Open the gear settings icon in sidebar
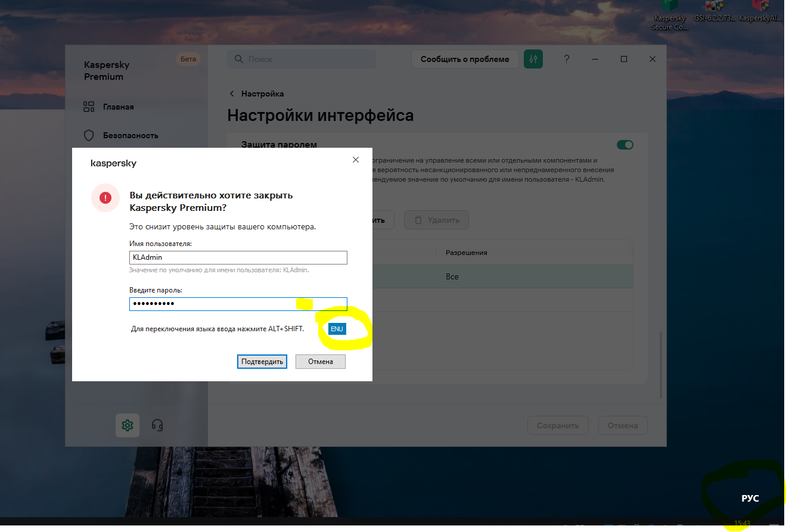The image size is (786, 532). 127,425
